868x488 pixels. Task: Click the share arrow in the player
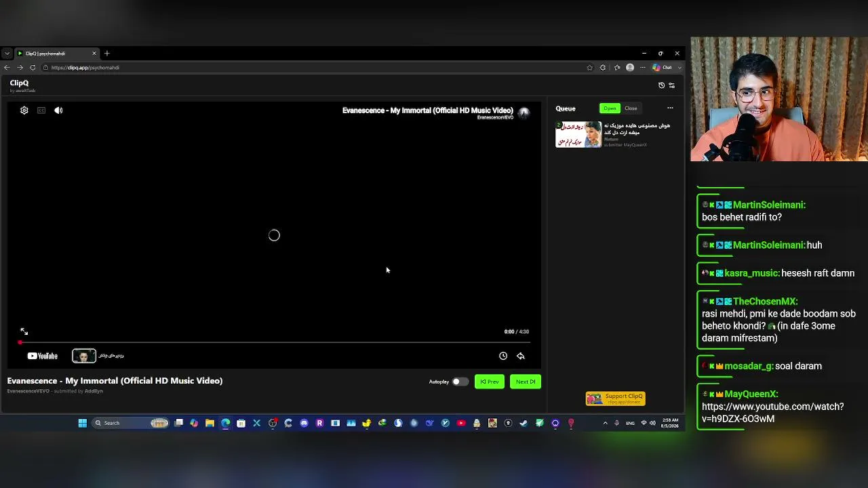click(x=521, y=356)
